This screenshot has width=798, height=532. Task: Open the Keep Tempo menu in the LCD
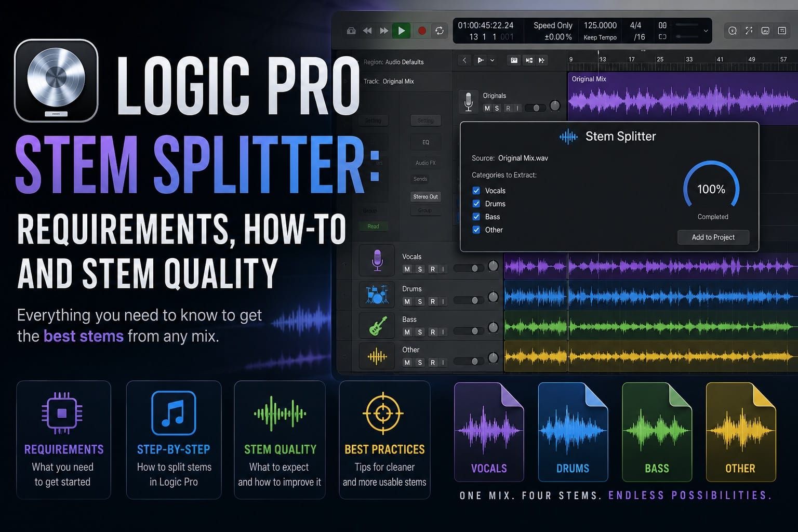(600, 37)
